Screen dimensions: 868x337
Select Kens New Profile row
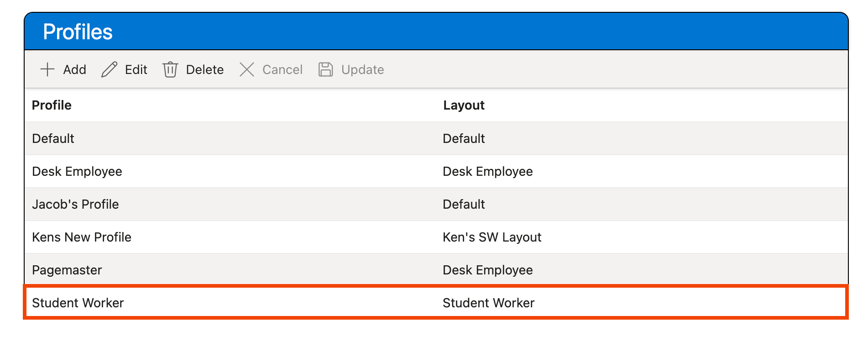(x=82, y=237)
